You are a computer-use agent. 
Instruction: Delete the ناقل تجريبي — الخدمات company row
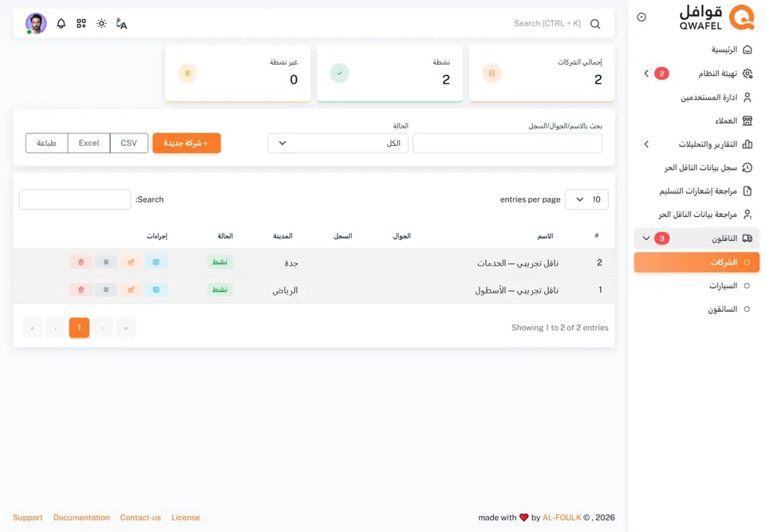(x=81, y=262)
